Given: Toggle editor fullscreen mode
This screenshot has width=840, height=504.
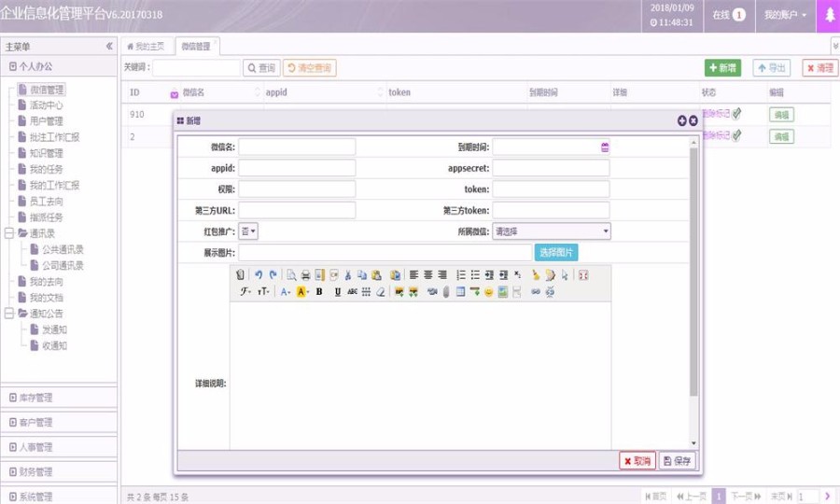Looking at the screenshot, I should [583, 275].
